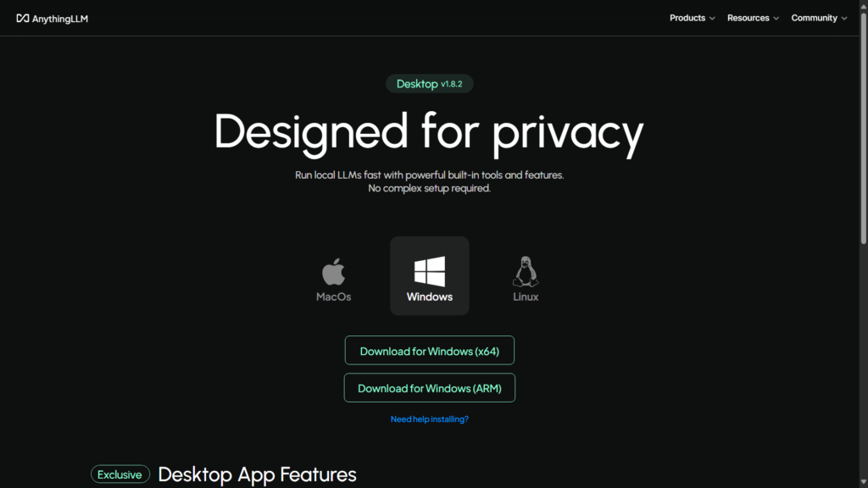Click the AnythingLLM logo icon
868x488 pixels.
point(23,19)
